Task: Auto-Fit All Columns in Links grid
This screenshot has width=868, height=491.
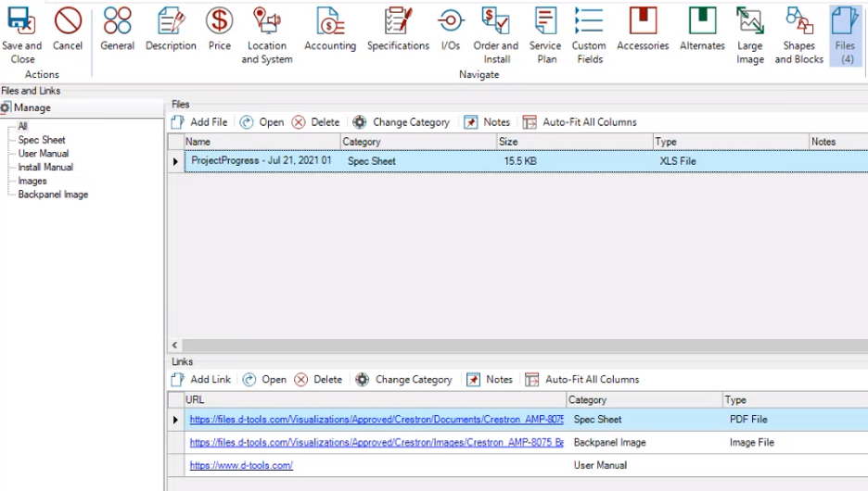Action: [x=582, y=379]
